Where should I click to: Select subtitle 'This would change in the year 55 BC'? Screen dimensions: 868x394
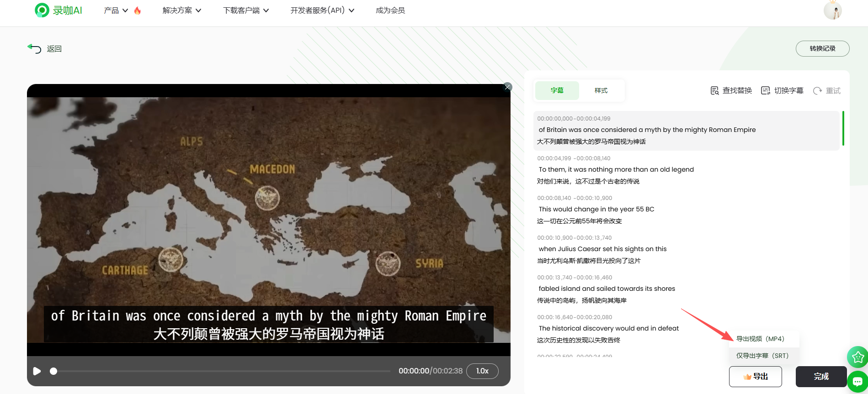(x=596, y=209)
